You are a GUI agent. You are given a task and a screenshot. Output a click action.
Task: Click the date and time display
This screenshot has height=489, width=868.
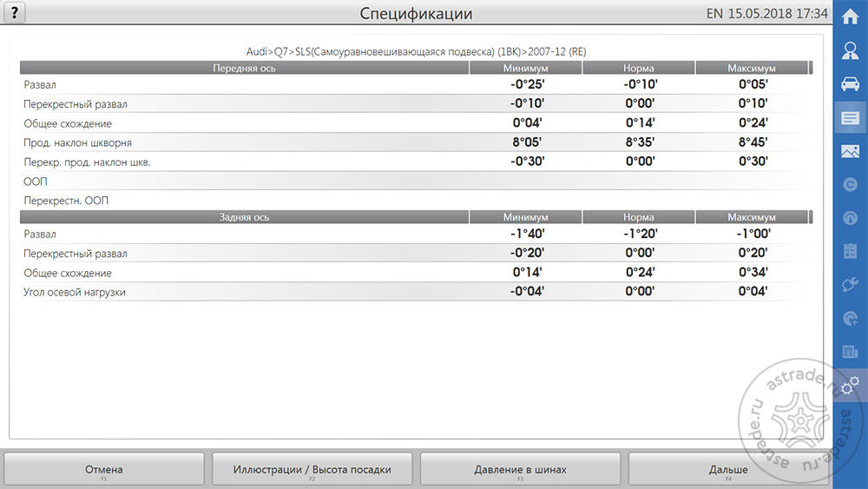click(x=767, y=13)
